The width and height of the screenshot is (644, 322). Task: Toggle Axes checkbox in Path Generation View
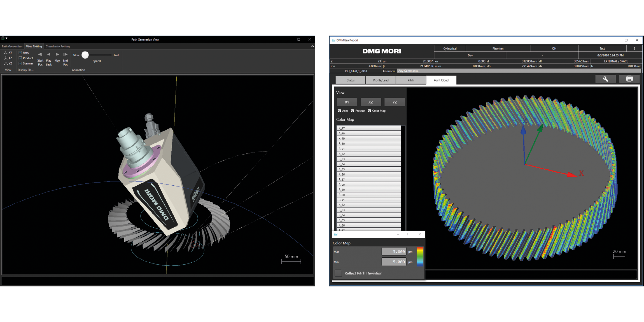pos(20,53)
